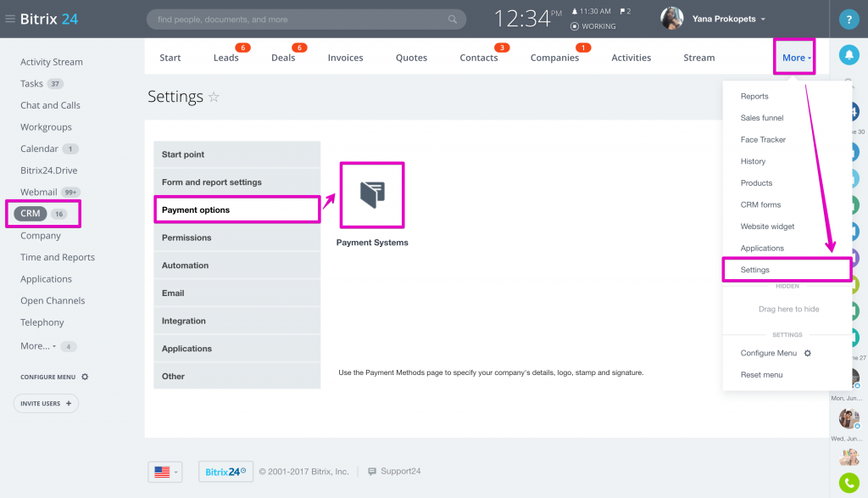
Task: Go to the Deals tab
Action: [x=283, y=58]
